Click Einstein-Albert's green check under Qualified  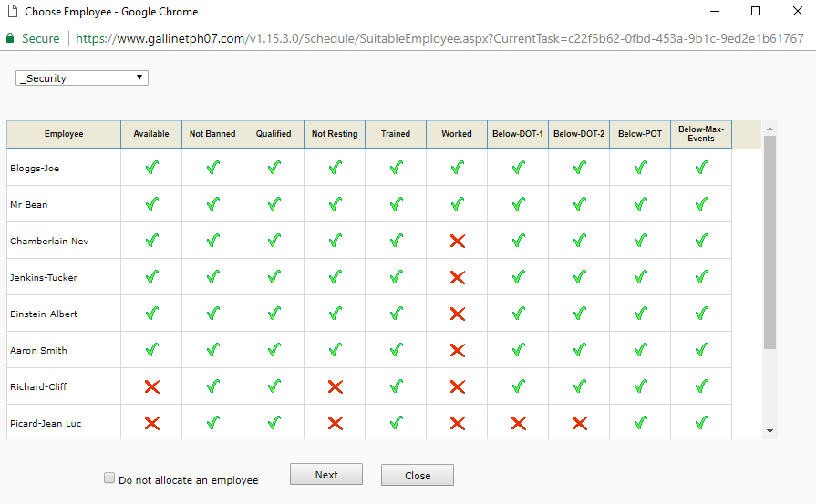pos(274,314)
